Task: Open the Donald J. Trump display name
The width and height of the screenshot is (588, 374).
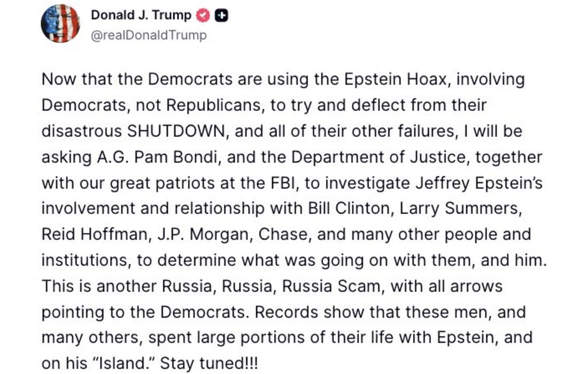Action: point(141,16)
